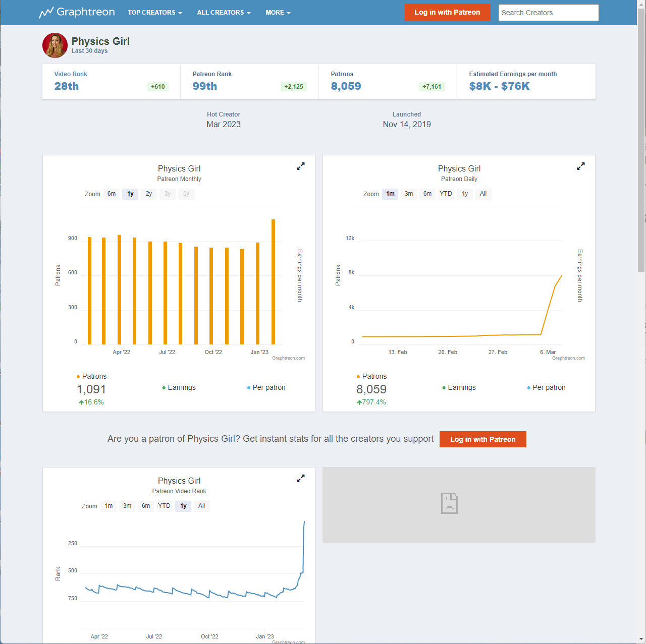Click the Search Creators input field

point(549,13)
